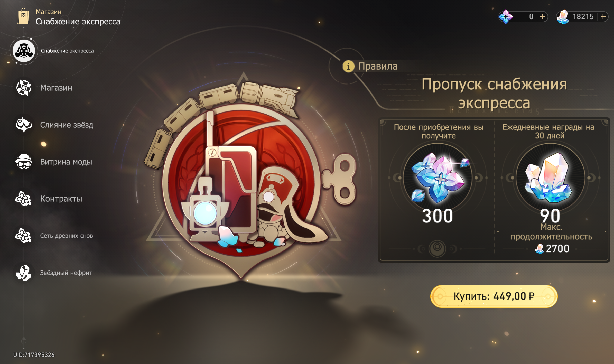Click the Витрина моды hat icon
The image size is (614, 364).
tap(24, 162)
